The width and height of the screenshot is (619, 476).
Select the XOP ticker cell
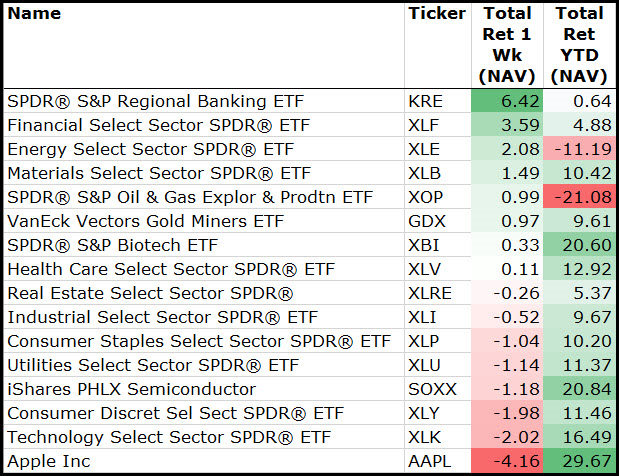(426, 197)
